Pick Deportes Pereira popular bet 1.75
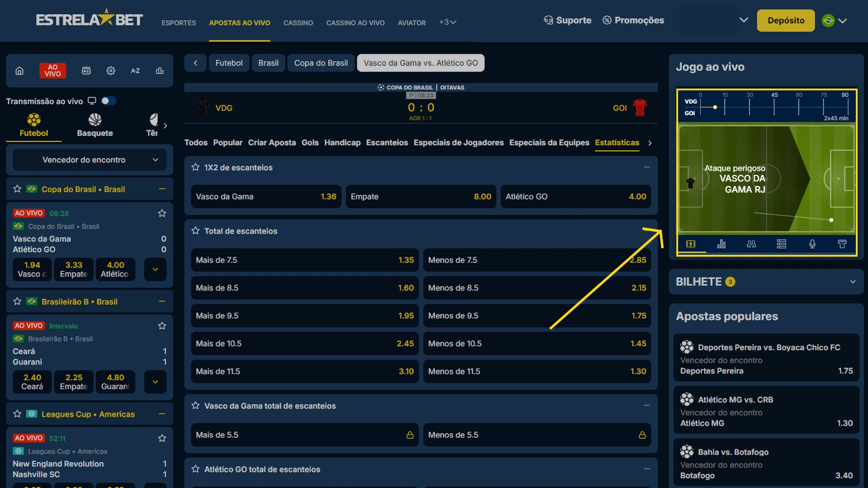 coord(766,357)
